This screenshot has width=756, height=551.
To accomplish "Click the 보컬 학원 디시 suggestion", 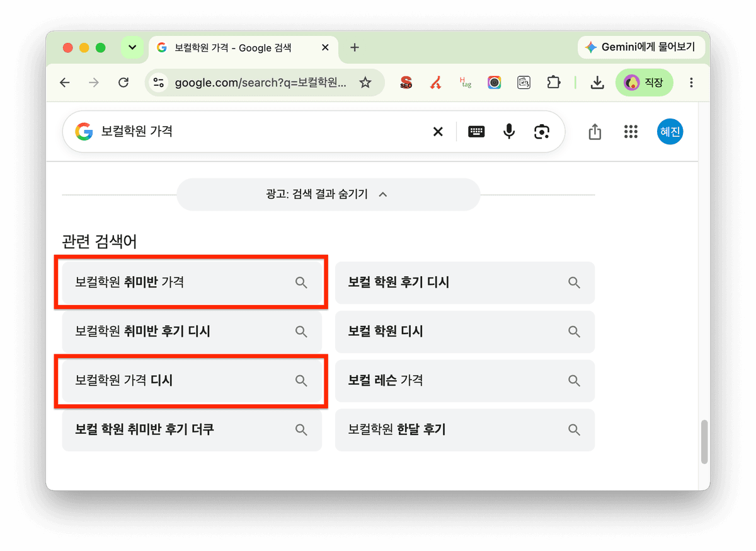I will pyautogui.click(x=465, y=332).
